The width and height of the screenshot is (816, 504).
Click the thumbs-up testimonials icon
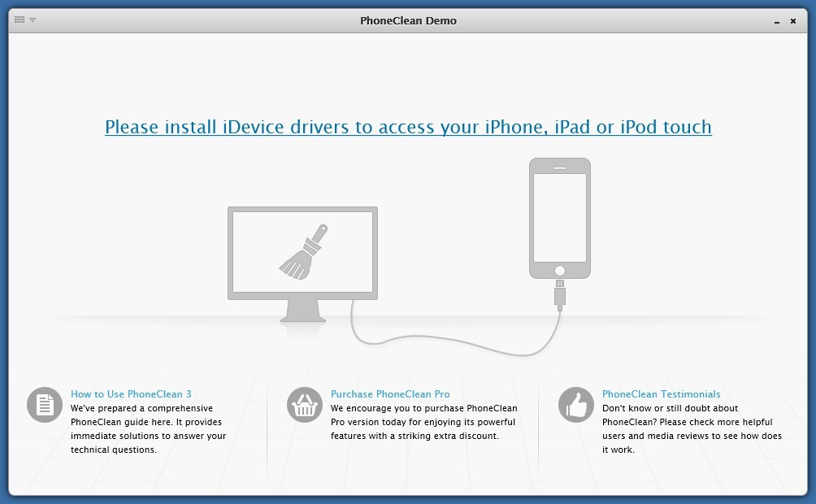point(576,405)
